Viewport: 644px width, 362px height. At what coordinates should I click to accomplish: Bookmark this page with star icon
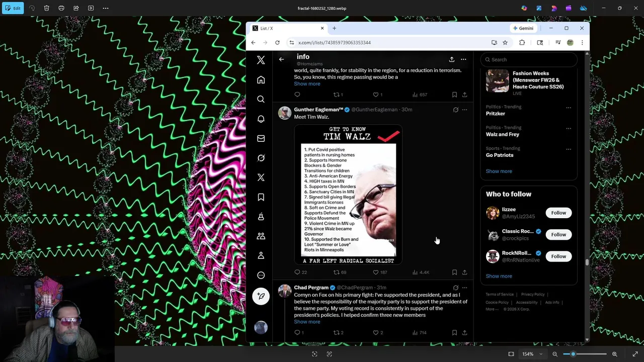point(505,43)
